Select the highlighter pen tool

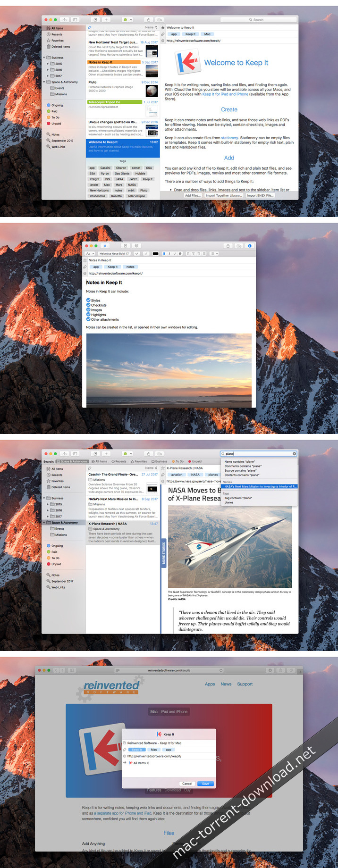pyautogui.click(x=146, y=253)
